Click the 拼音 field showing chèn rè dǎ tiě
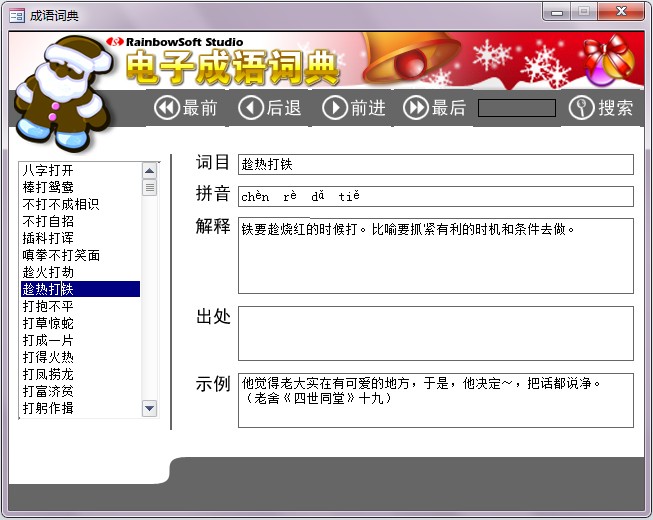This screenshot has height=520, width=653. (x=436, y=197)
